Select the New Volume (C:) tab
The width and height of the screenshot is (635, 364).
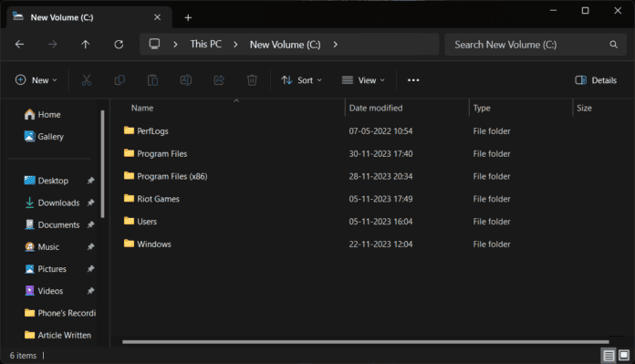click(89, 17)
